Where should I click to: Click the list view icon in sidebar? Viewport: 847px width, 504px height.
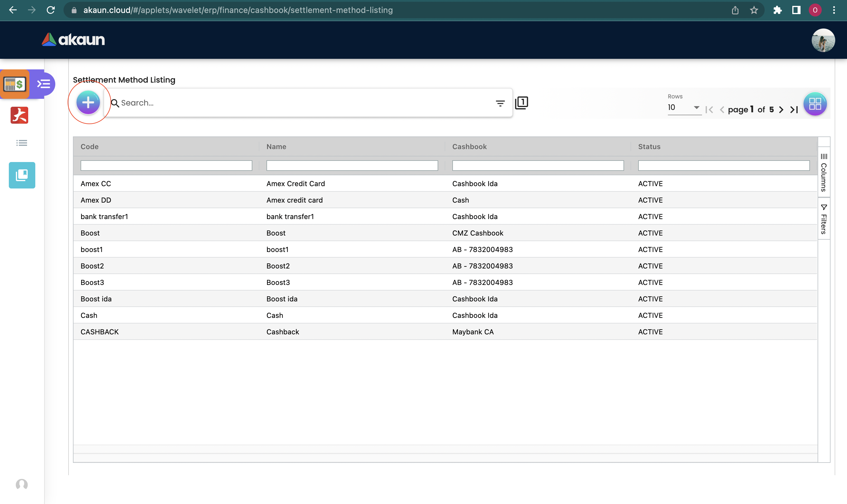pos(22,143)
